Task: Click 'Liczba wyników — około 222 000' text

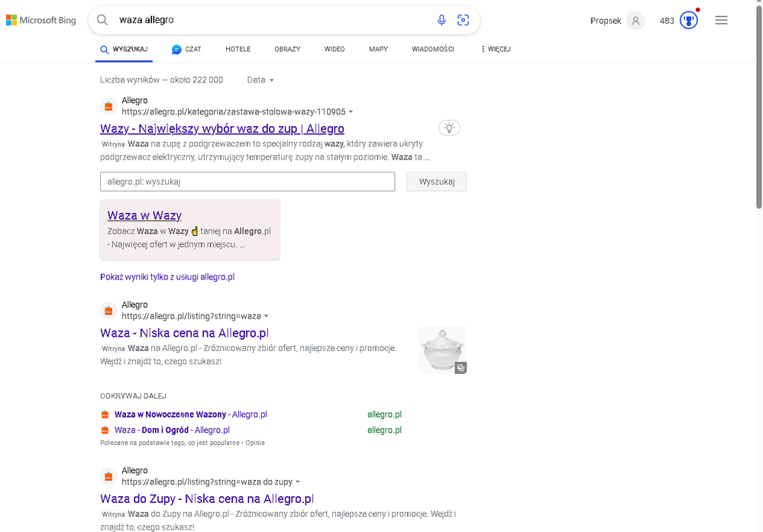Action: pos(162,79)
